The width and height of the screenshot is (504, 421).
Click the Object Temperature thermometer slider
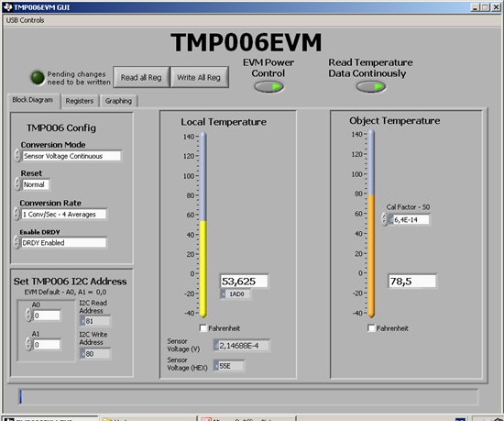pos(371,224)
